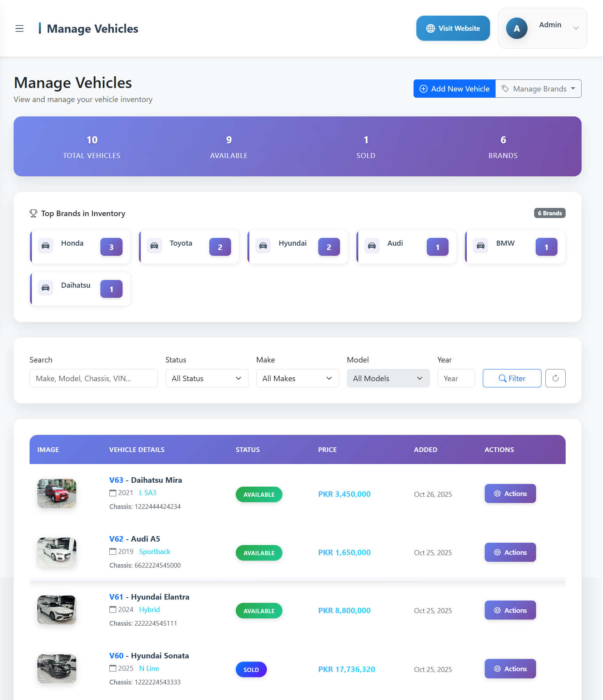
Task: Click the BMW brand car icon
Action: 480,246
